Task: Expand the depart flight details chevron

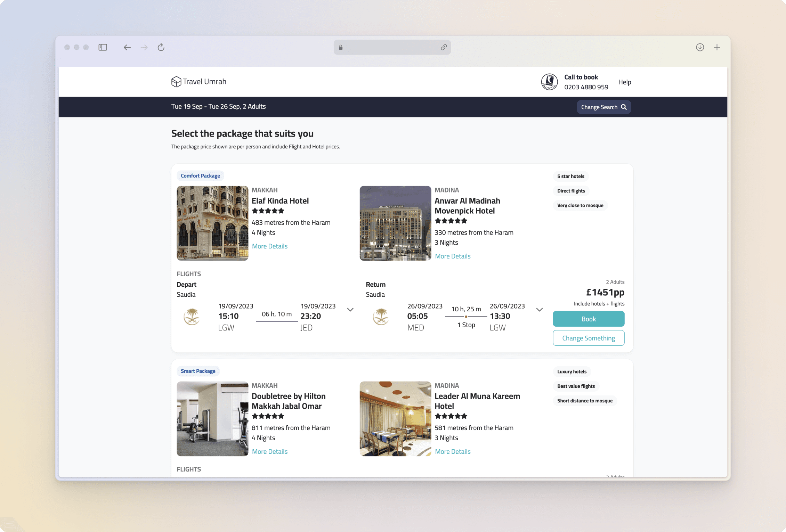Action: (350, 310)
